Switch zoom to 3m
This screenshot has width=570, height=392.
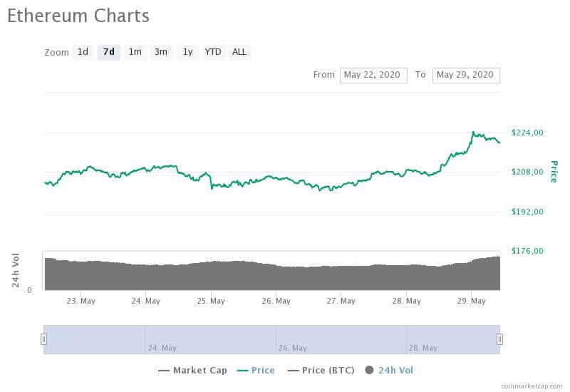161,52
